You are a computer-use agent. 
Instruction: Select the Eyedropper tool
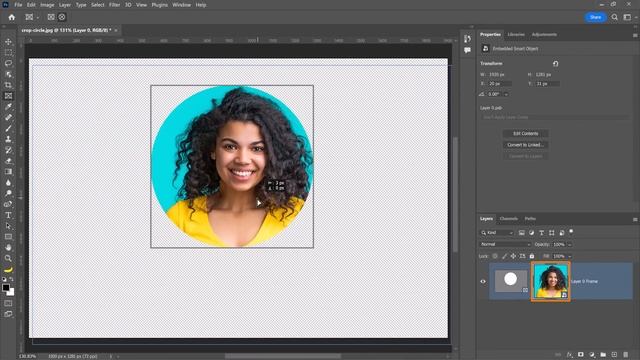point(8,107)
